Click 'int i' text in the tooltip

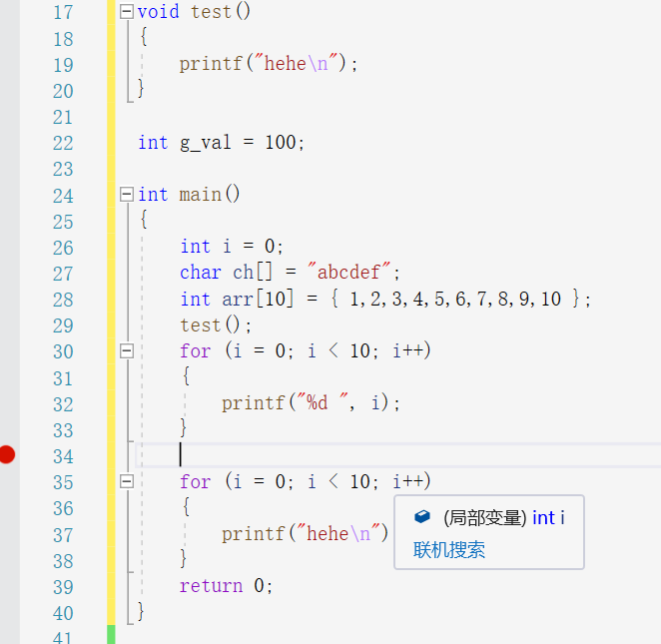click(548, 518)
